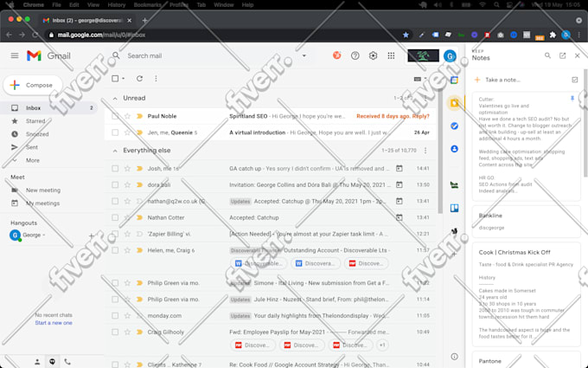Create a new list note in Keep
The height and width of the screenshot is (368, 588).
pos(574,80)
